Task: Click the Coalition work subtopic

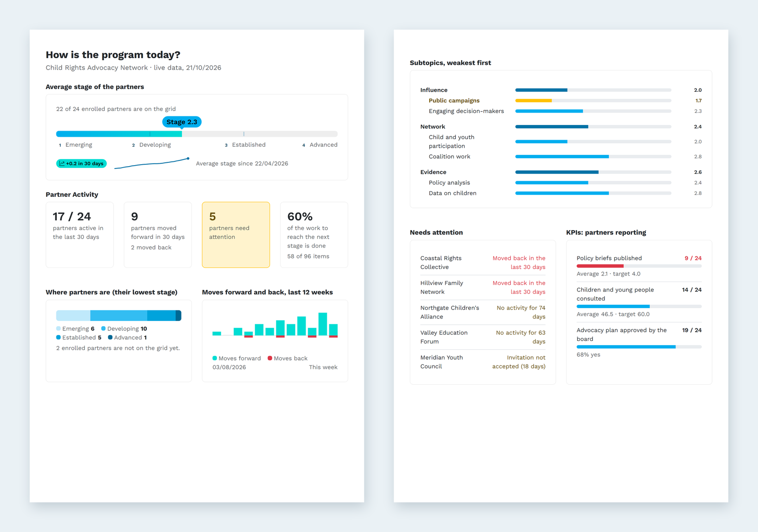Action: pyautogui.click(x=561, y=157)
